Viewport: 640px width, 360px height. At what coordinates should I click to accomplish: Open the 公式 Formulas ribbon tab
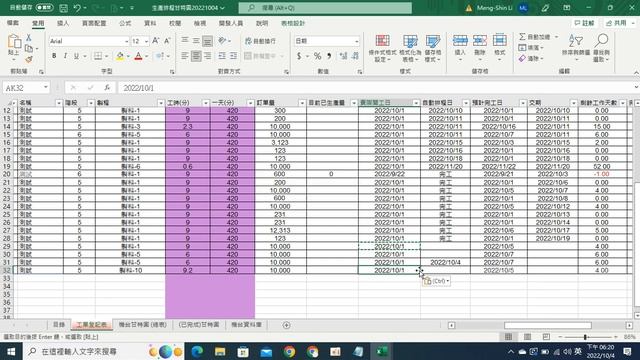pos(125,23)
